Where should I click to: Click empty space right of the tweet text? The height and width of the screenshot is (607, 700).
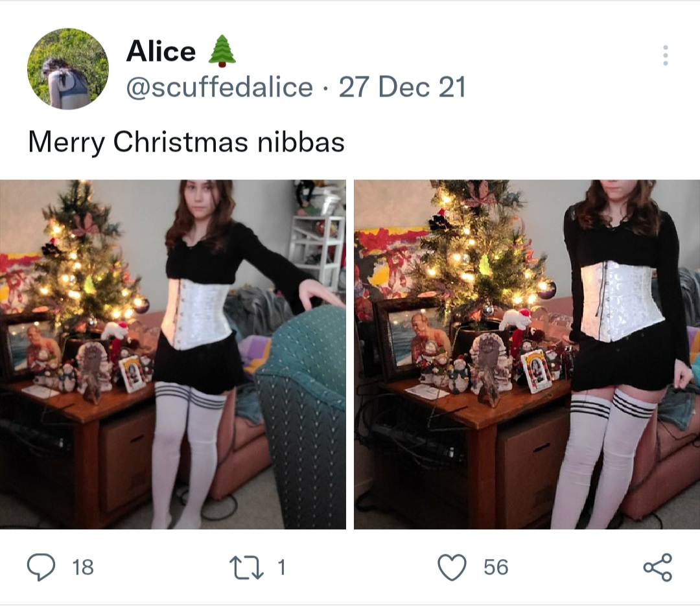513,142
